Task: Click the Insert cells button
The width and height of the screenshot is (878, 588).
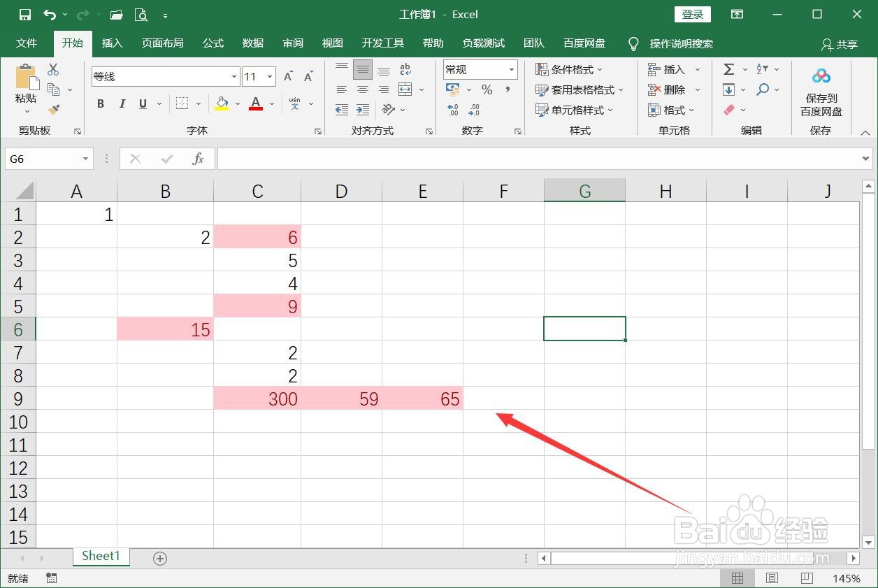Action: 674,69
